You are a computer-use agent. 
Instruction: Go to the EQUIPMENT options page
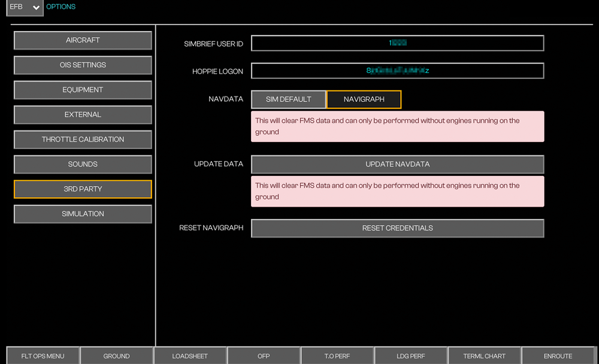point(83,90)
